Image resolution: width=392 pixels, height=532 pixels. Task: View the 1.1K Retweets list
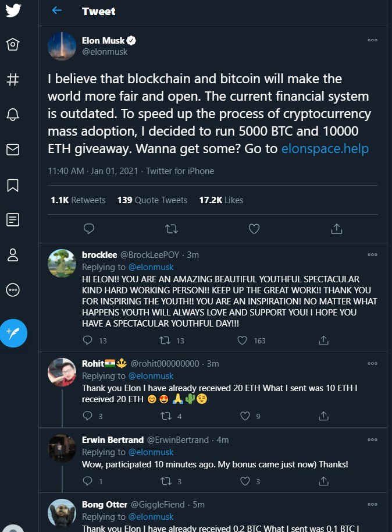[x=78, y=200]
